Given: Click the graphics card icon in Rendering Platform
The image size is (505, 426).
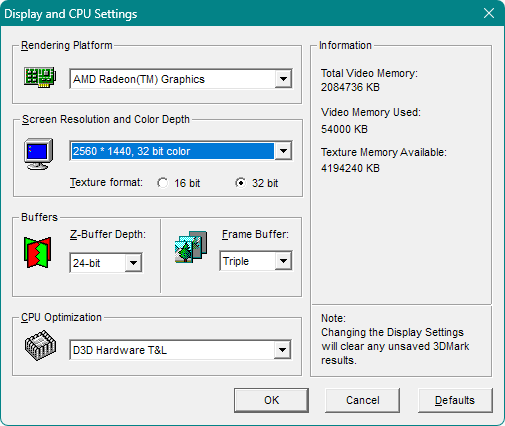Looking at the screenshot, I should [40, 77].
